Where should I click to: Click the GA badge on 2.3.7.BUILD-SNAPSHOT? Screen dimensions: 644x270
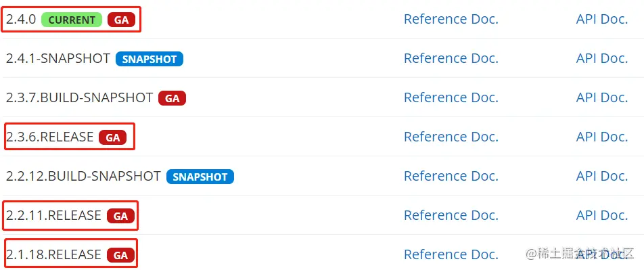click(172, 98)
